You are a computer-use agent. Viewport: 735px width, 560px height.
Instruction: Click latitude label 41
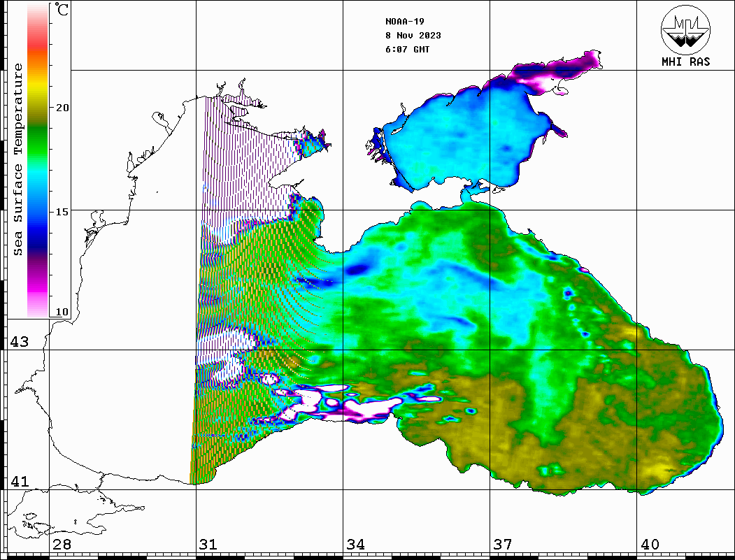point(20,482)
